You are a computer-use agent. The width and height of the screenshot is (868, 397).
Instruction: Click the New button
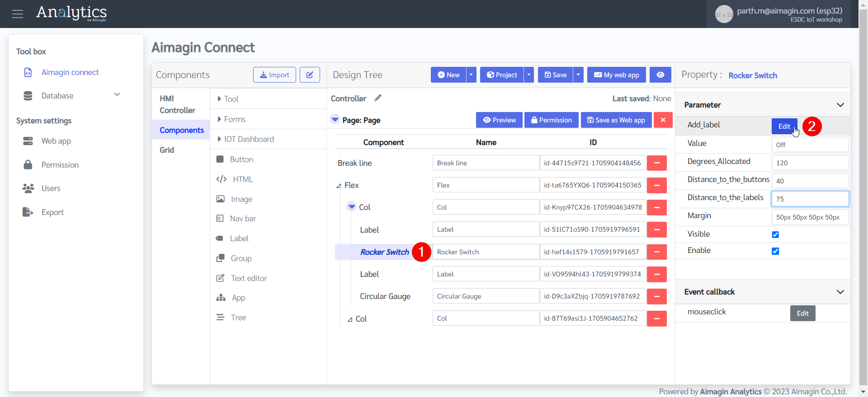tap(448, 75)
